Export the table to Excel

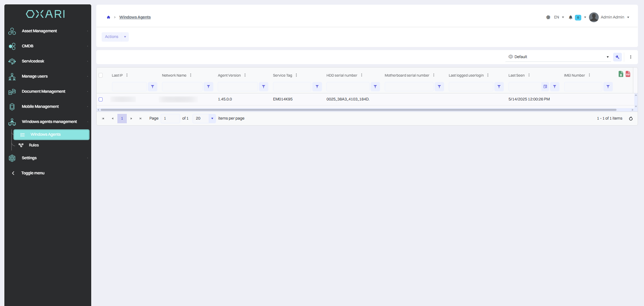621,74
